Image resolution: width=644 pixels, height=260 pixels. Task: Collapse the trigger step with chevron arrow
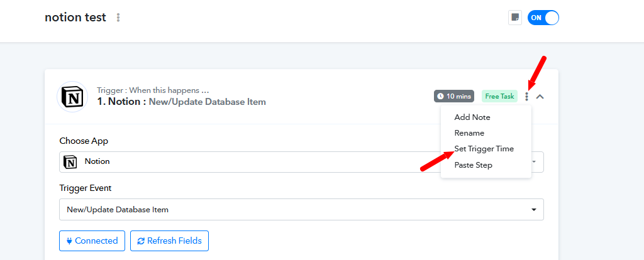(540, 97)
